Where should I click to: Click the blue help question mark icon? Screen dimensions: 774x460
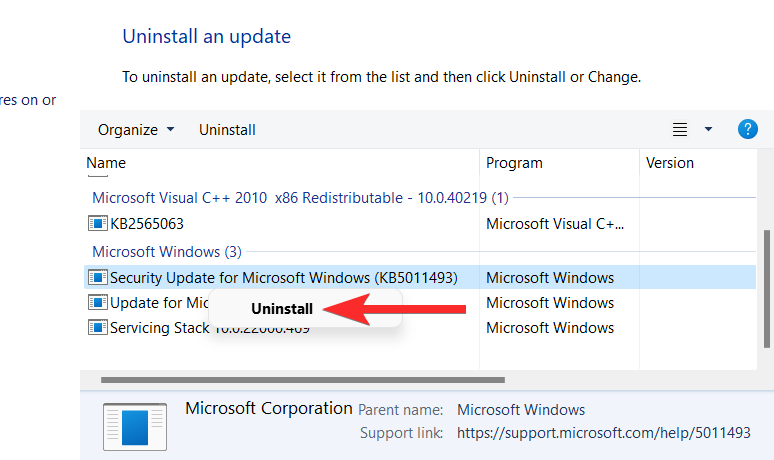747,129
